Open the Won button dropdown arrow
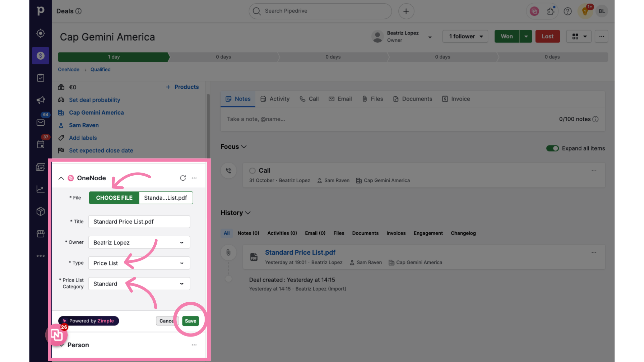The height and width of the screenshot is (362, 644). pos(526,36)
